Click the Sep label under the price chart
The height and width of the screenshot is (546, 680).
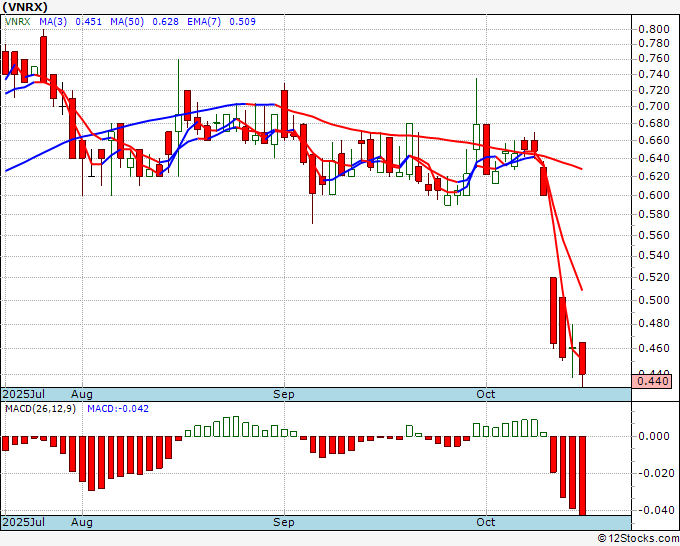284,394
